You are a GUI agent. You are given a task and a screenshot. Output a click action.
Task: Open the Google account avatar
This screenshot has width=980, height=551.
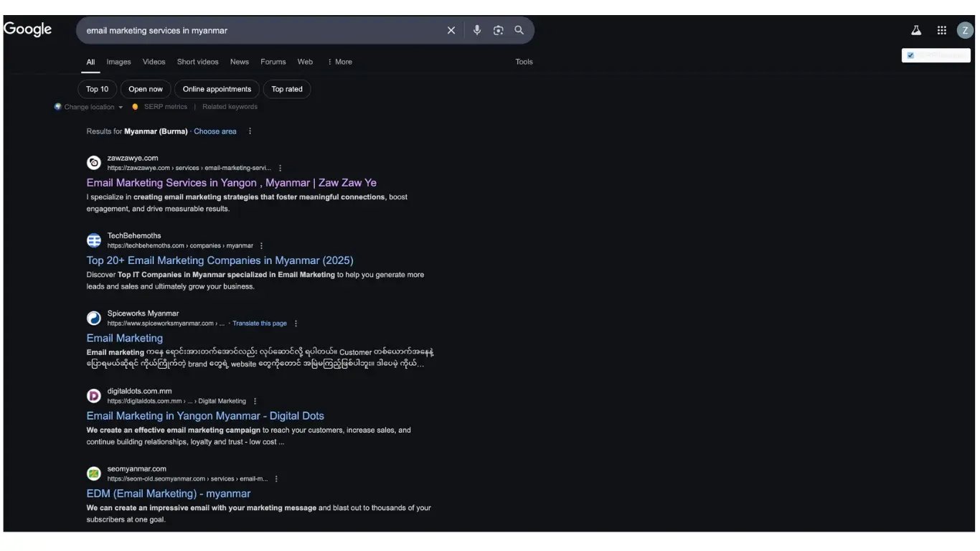click(x=965, y=30)
